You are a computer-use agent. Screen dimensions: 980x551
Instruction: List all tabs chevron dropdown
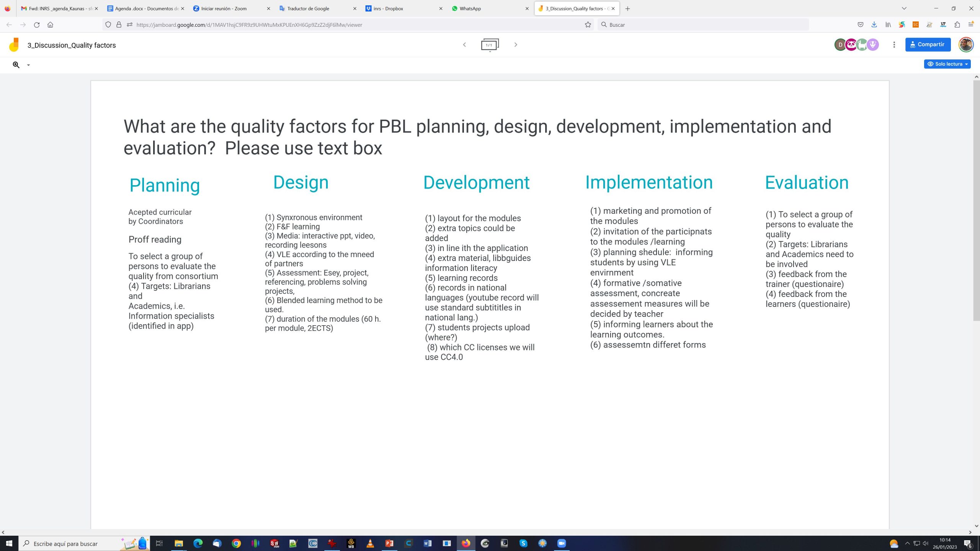(x=904, y=8)
